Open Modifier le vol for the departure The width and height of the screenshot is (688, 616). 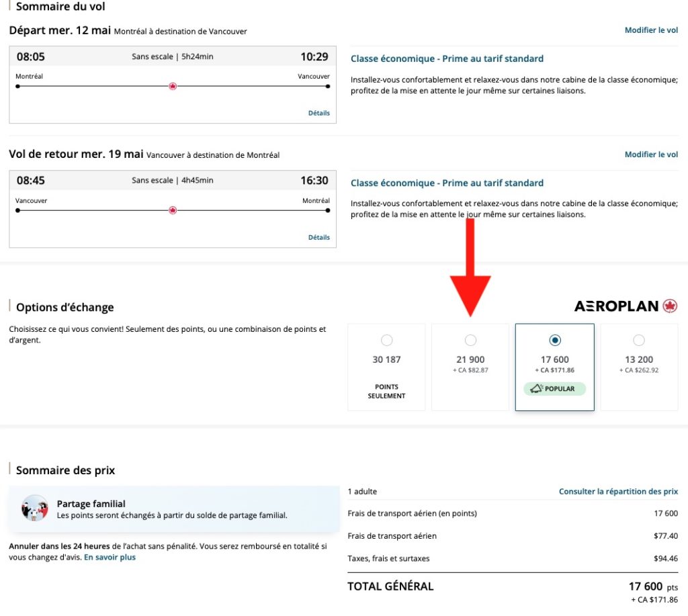click(x=651, y=30)
